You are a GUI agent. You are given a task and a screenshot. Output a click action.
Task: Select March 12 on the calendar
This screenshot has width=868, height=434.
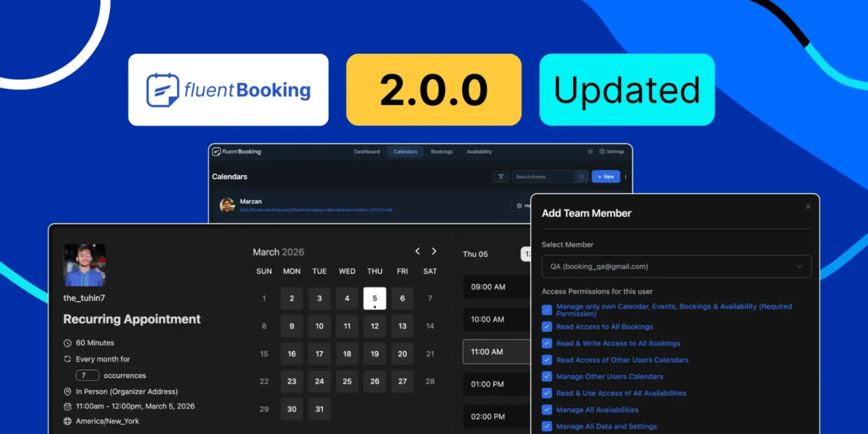tap(374, 326)
